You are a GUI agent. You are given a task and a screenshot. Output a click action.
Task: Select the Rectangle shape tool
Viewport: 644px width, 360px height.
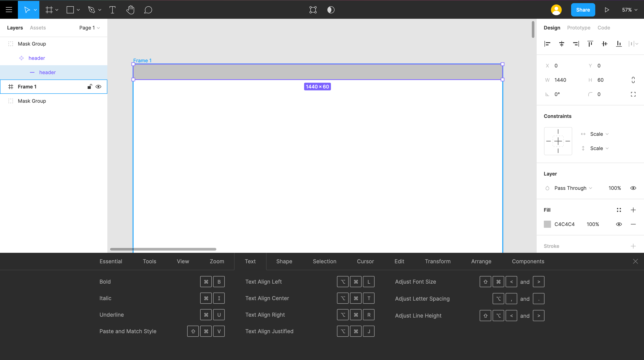(70, 10)
